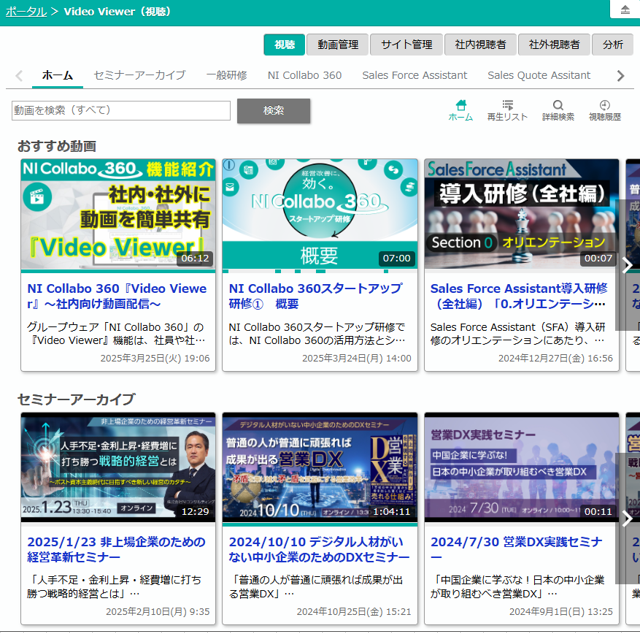The width and height of the screenshot is (640, 633).
Task: Open advanced search magnifier 詳細検索
Action: [x=558, y=111]
